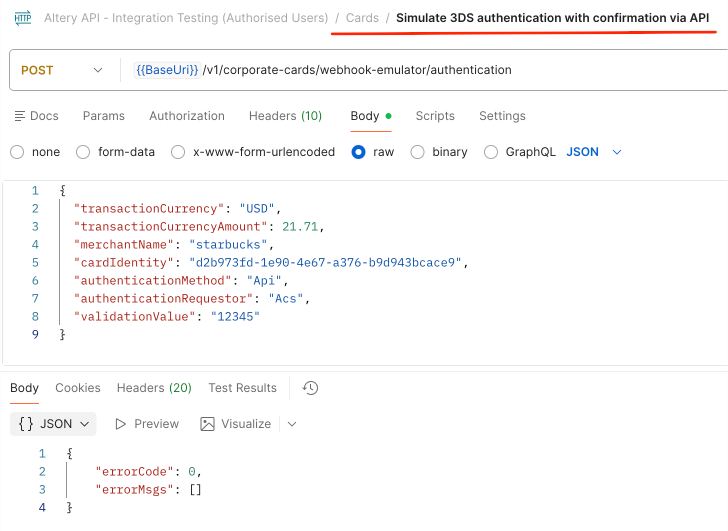The image size is (728, 531).
Task: Click the request name in the breadcrumb
Action: coord(552,18)
